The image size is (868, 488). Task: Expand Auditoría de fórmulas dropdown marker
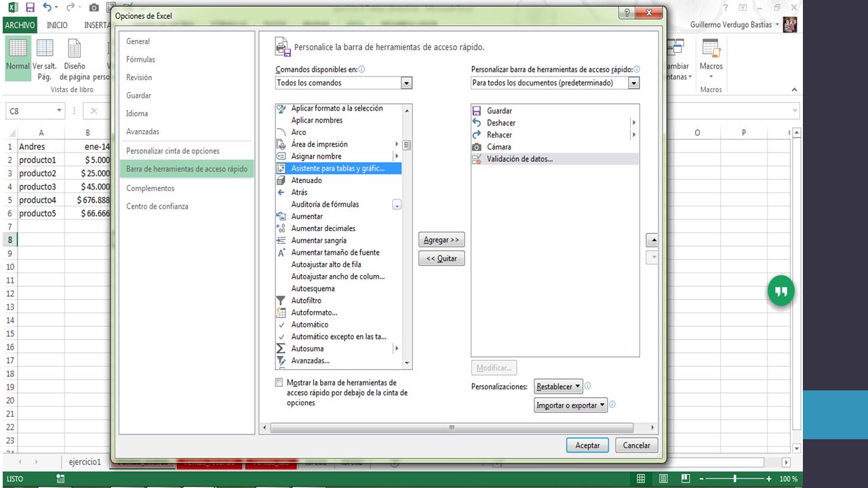397,205
